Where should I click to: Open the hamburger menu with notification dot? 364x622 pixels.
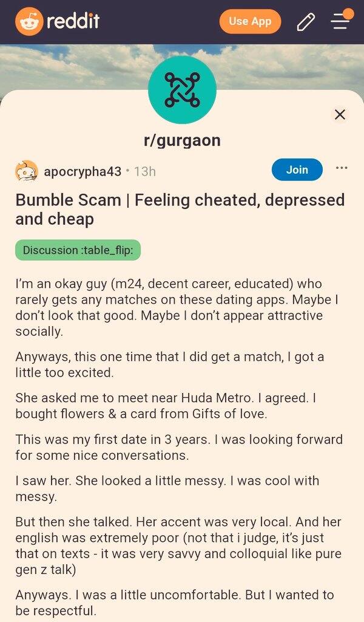(x=342, y=19)
